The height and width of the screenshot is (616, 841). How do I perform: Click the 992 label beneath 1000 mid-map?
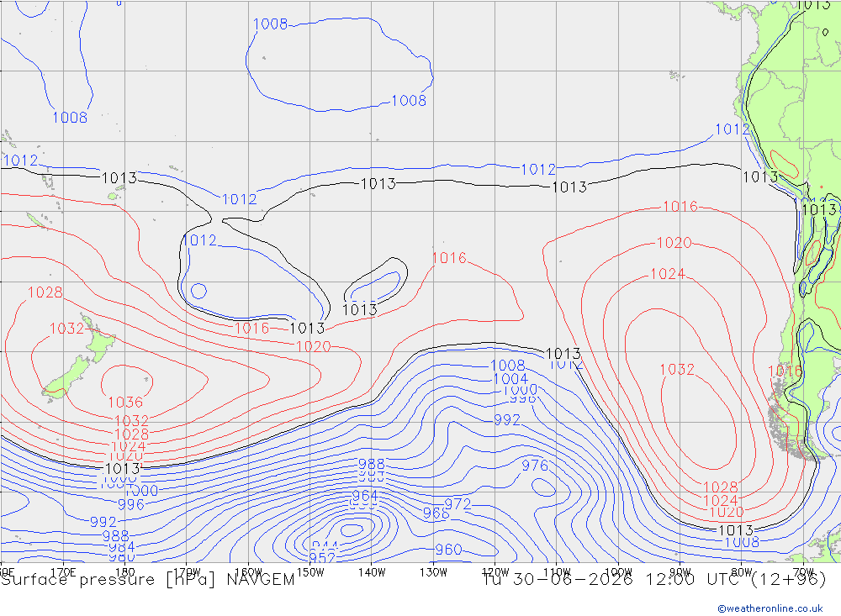point(507,420)
